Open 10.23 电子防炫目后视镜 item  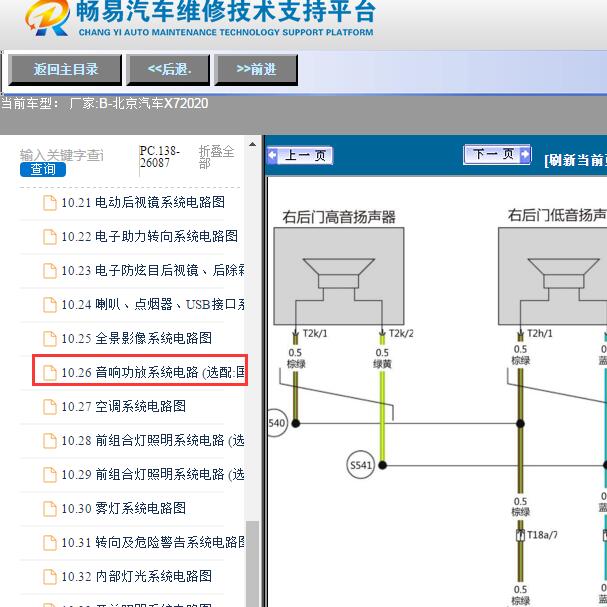[x=153, y=270]
